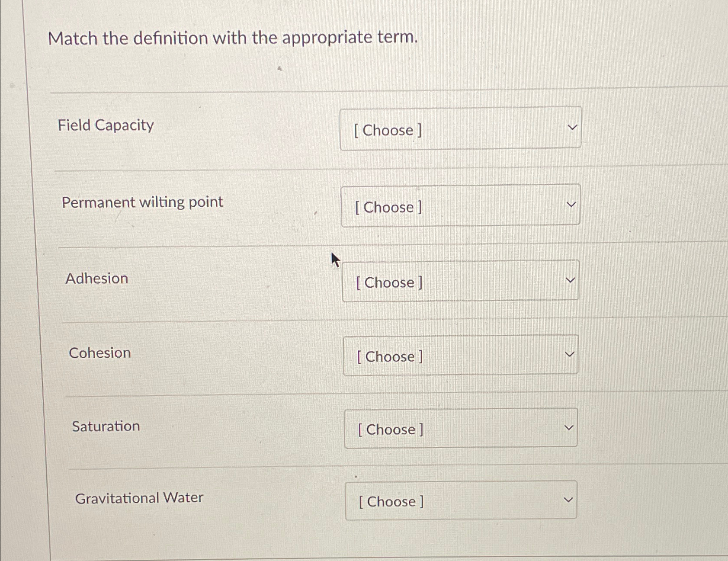Select the Saturation term label
The height and width of the screenshot is (561, 728).
click(x=106, y=426)
